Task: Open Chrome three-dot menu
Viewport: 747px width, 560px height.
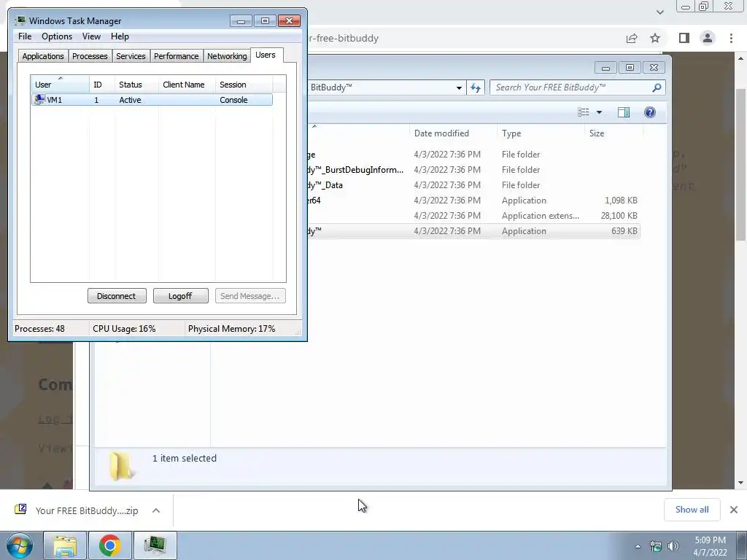Action: [731, 38]
